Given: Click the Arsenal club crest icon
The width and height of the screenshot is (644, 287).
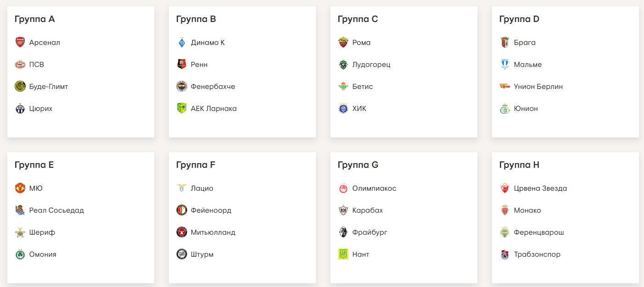Looking at the screenshot, I should pyautogui.click(x=20, y=43).
